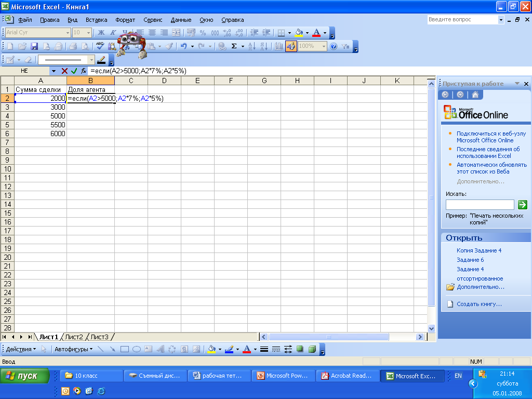The image size is (532, 399).
Task: Click the Создать книгу link
Action: coord(478,304)
